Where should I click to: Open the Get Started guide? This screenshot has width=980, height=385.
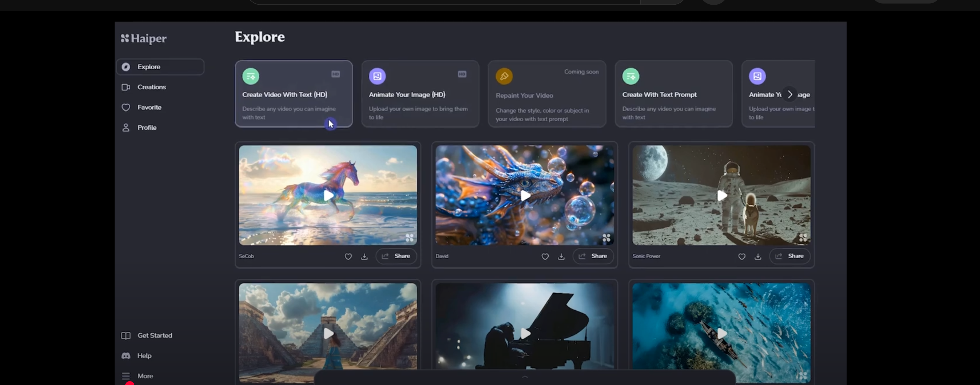click(154, 335)
